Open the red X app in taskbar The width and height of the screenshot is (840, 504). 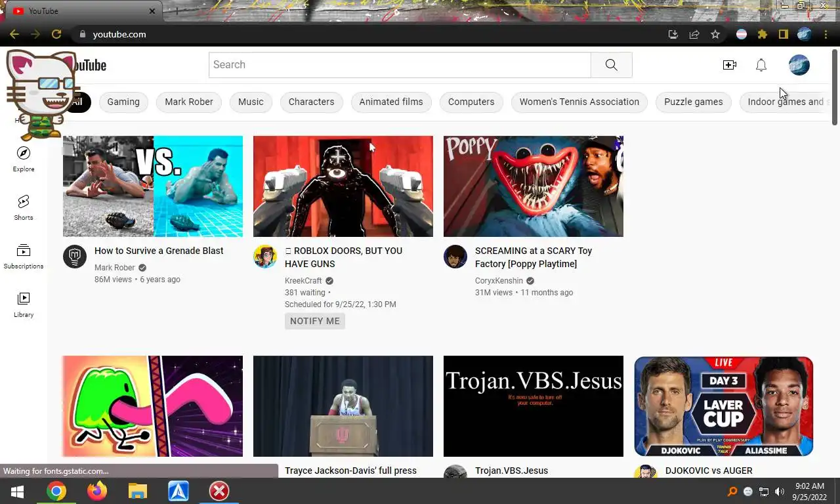click(x=219, y=492)
